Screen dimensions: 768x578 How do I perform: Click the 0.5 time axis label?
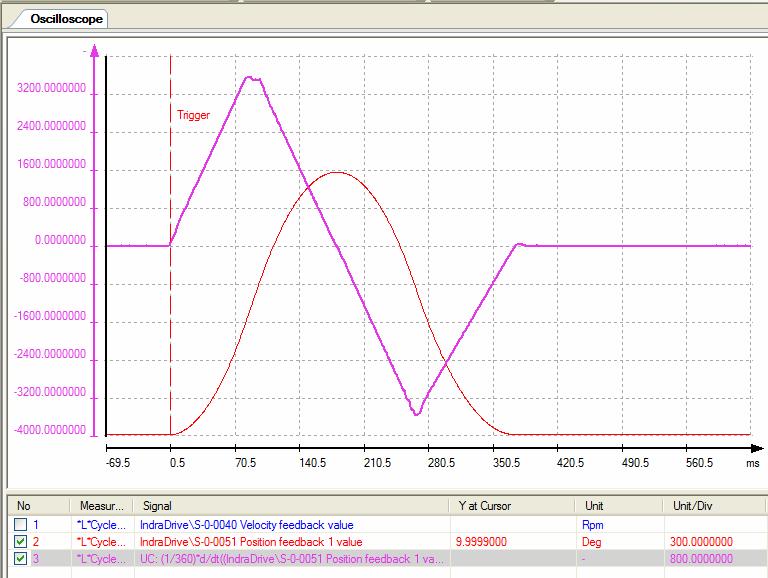[x=177, y=463]
